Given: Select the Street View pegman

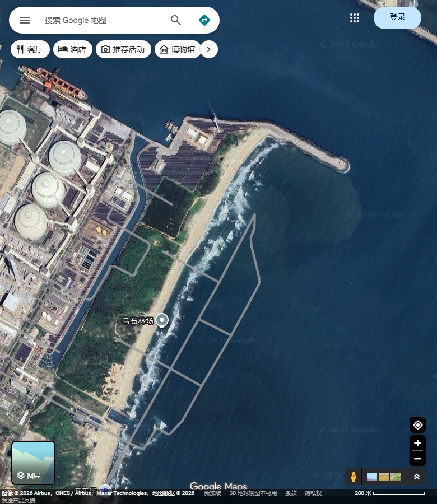Looking at the screenshot, I should point(354,477).
